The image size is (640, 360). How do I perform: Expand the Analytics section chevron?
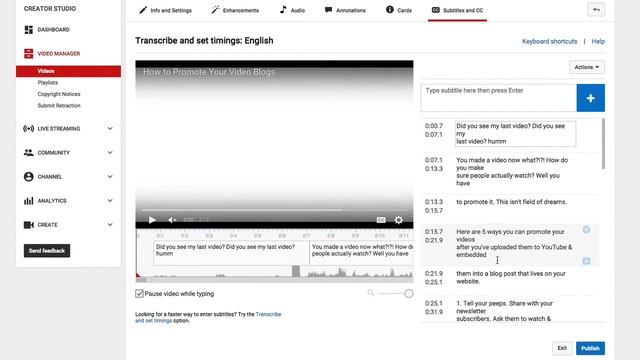(x=110, y=201)
